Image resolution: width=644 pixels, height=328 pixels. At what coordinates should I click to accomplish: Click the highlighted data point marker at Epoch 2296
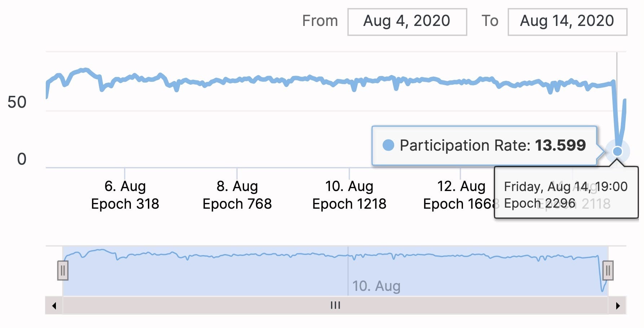pos(617,151)
